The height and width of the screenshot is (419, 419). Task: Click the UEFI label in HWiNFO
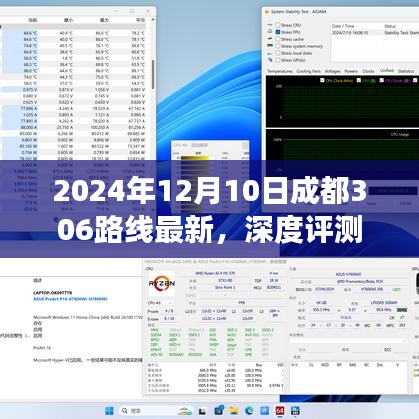point(396,290)
